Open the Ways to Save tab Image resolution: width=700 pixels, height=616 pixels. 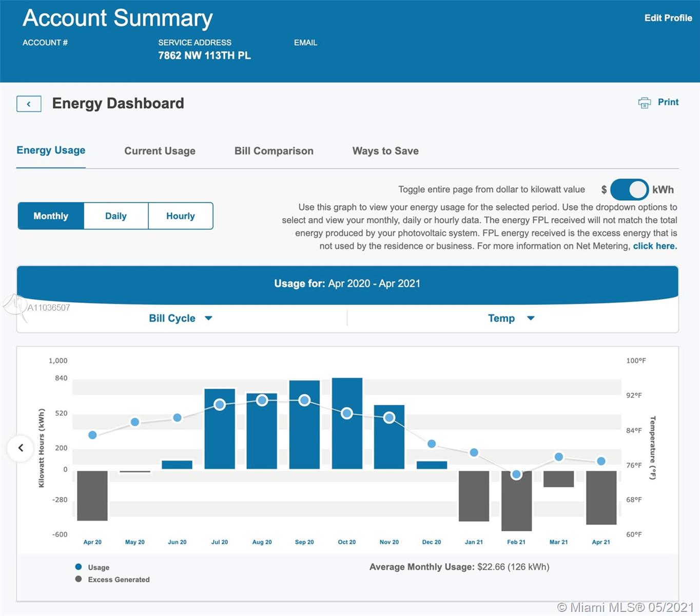tap(385, 151)
